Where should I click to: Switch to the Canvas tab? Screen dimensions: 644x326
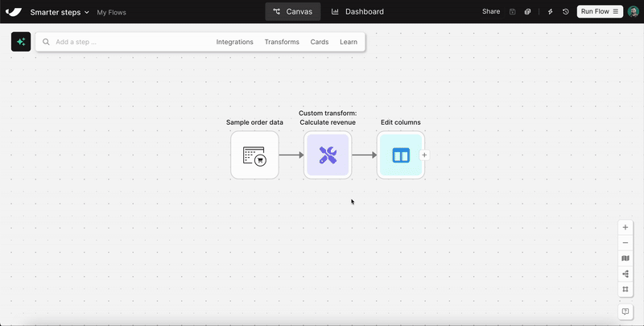293,11
